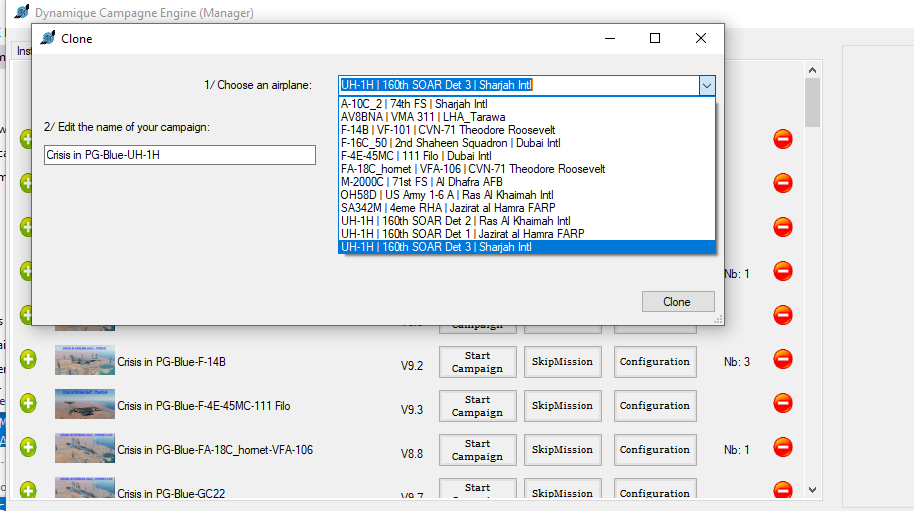Click the Clone dialog title icon
The image size is (914, 511).
click(x=48, y=39)
